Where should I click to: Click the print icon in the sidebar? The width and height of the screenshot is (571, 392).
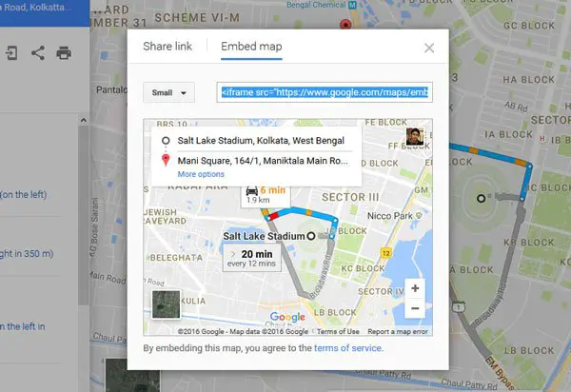(x=64, y=53)
